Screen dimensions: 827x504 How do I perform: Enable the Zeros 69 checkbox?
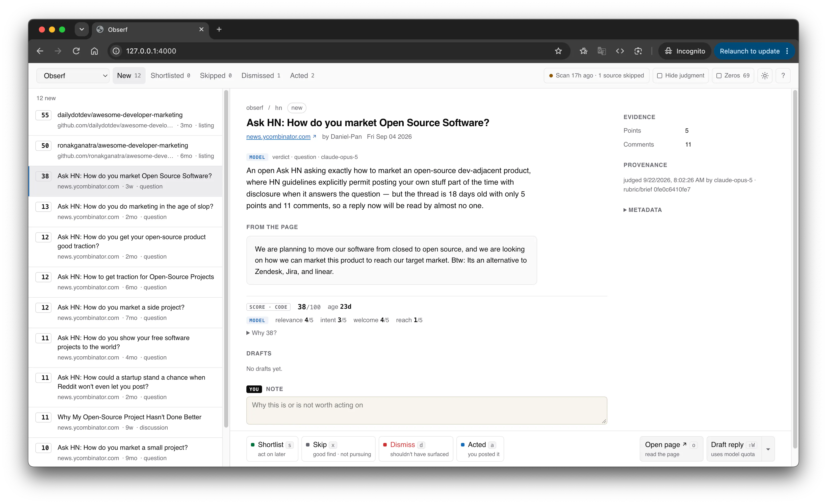(719, 76)
